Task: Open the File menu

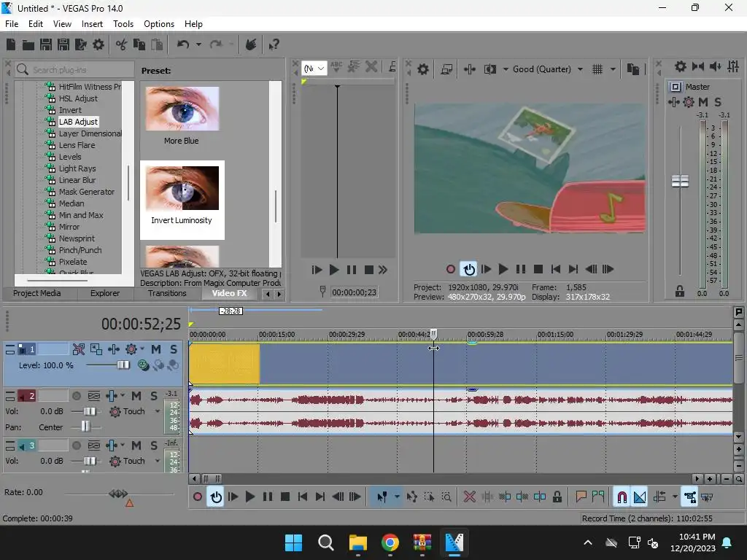Action: [x=12, y=24]
